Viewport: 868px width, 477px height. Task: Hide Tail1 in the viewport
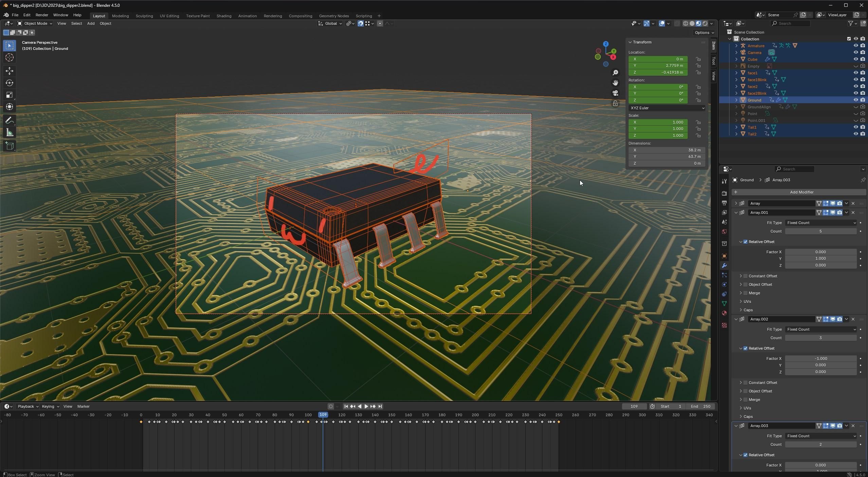pyautogui.click(x=855, y=127)
